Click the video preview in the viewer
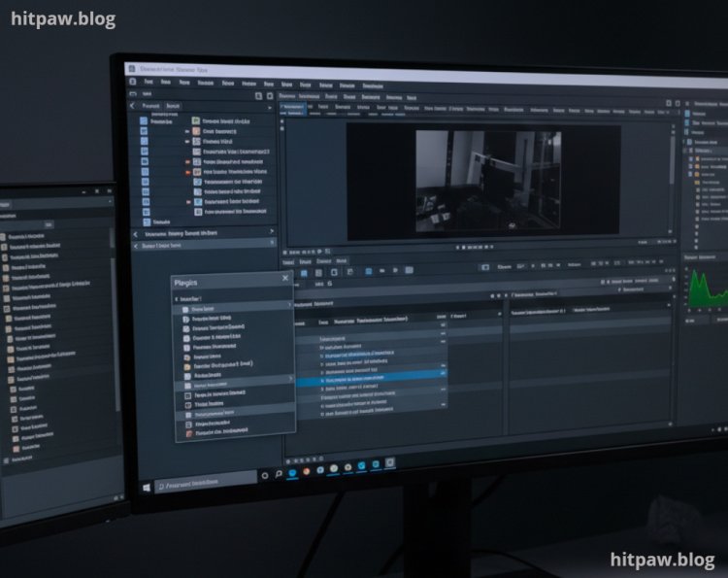Image resolution: width=728 pixels, height=578 pixels. click(x=487, y=181)
